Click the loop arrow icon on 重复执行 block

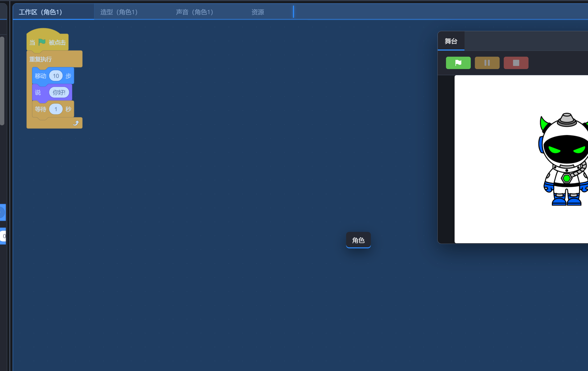76,123
